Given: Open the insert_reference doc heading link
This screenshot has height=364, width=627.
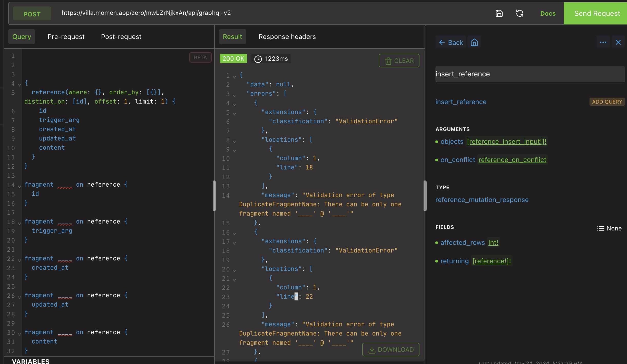Looking at the screenshot, I should coord(461,102).
